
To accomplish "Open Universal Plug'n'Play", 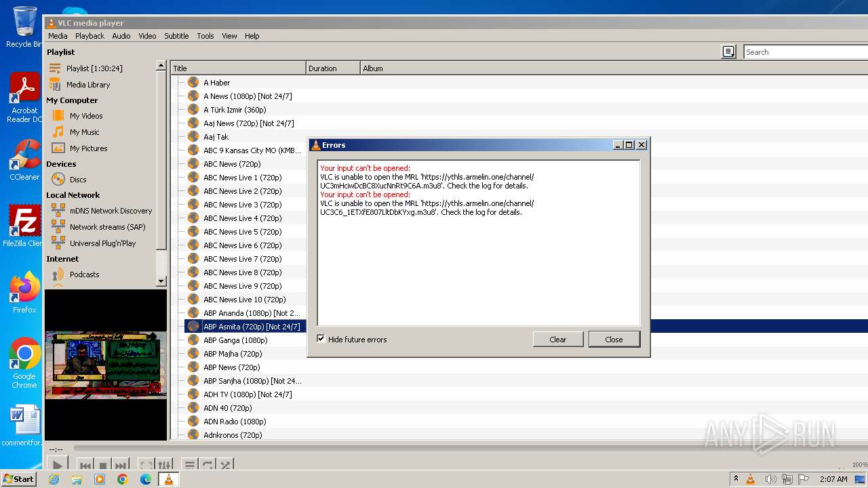I will [x=102, y=243].
